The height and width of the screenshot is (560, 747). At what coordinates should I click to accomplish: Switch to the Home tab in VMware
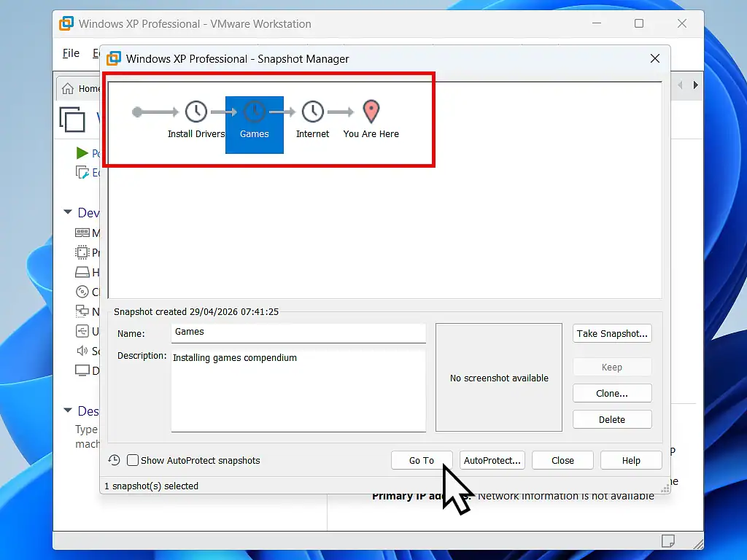pyautogui.click(x=80, y=88)
